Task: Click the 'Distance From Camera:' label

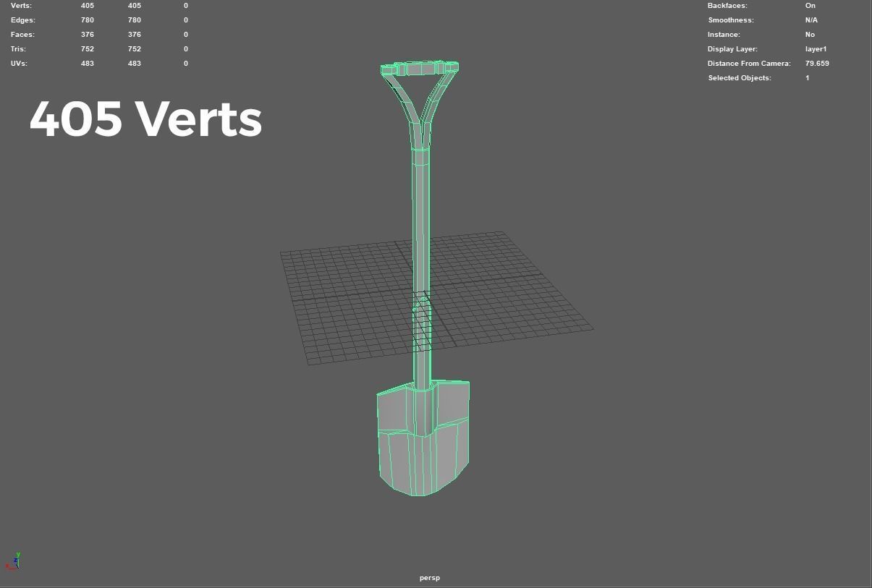Action: (749, 64)
